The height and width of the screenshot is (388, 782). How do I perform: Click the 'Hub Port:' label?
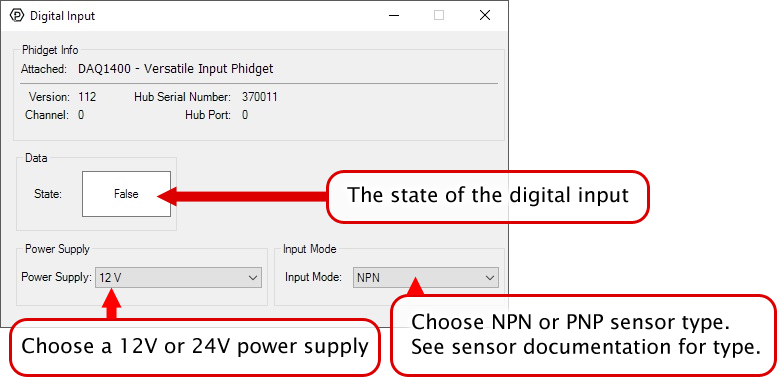[208, 115]
